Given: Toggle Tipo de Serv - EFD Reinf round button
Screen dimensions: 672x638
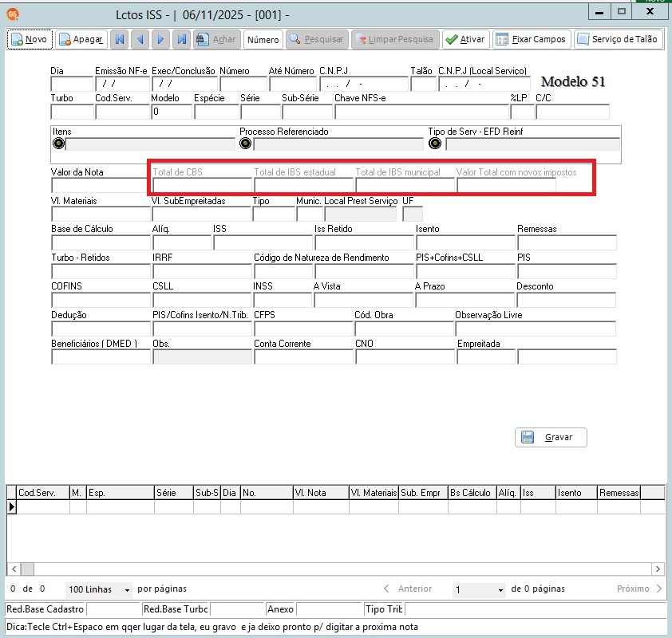Looking at the screenshot, I should [435, 144].
